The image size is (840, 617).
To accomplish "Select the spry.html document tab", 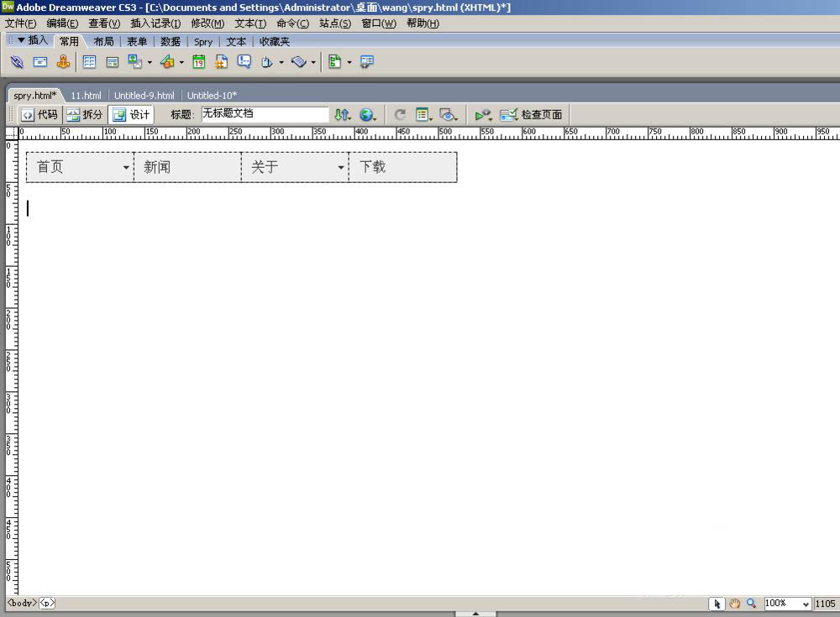I will click(x=35, y=96).
